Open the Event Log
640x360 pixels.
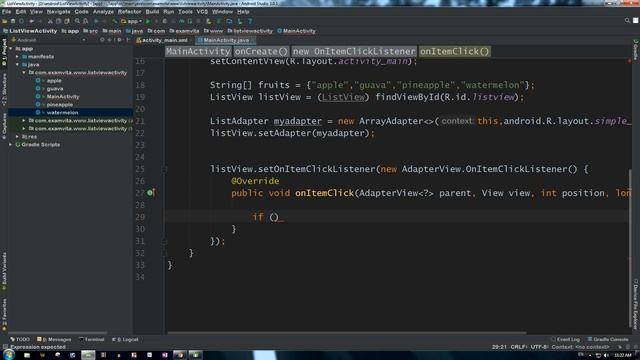[565, 339]
